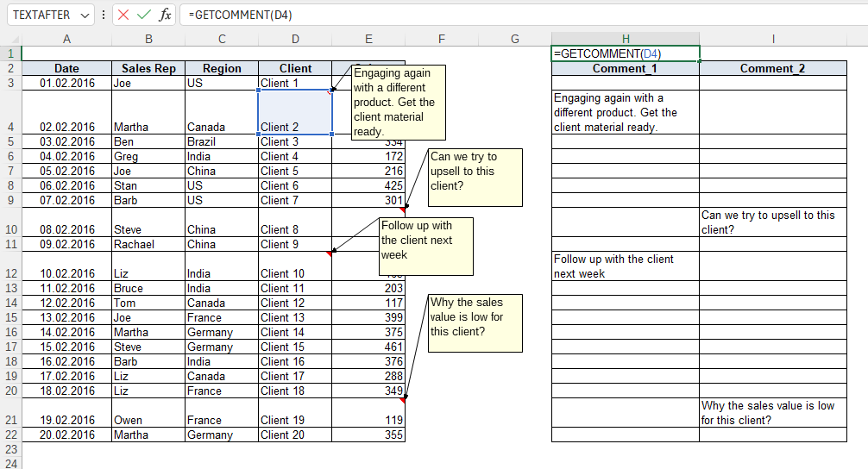Click the Name Box resize handle dots
This screenshot has height=469, width=868.
104,15
